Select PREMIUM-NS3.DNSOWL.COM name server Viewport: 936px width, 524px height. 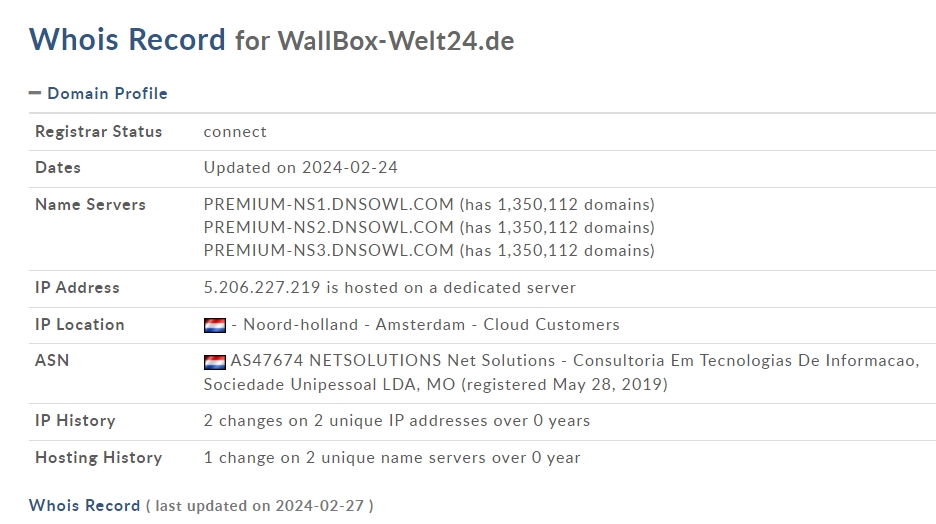click(x=328, y=251)
